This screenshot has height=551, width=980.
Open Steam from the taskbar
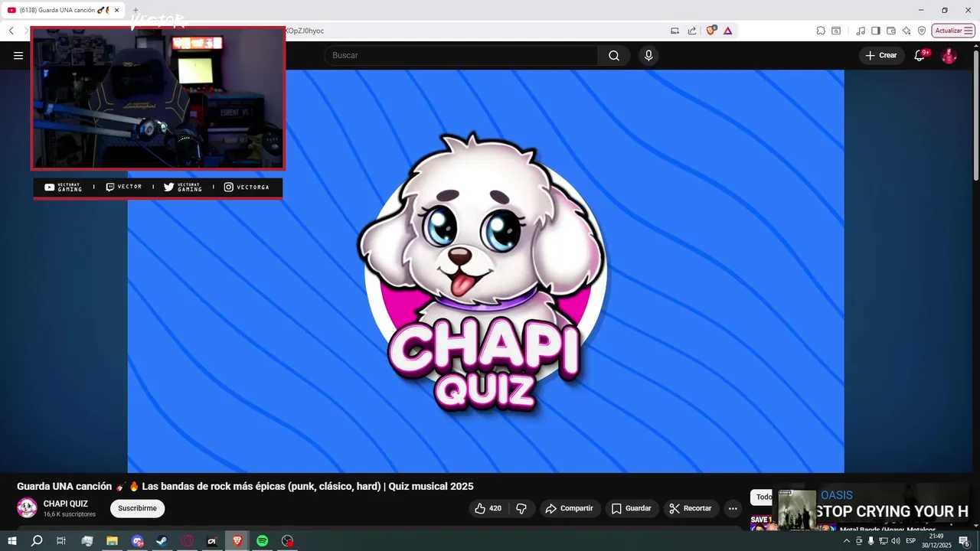tap(162, 541)
